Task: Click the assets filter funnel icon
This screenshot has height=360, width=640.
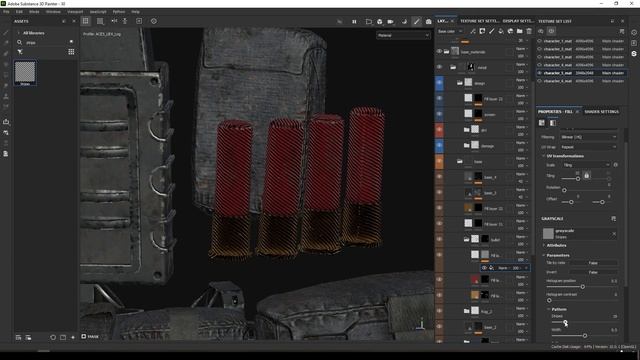Action: coord(20,52)
